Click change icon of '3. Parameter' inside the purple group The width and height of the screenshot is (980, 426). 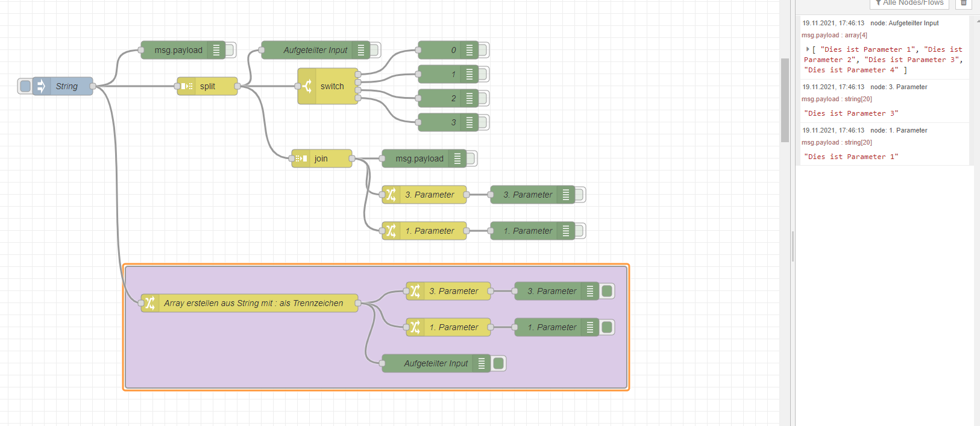pyautogui.click(x=415, y=291)
